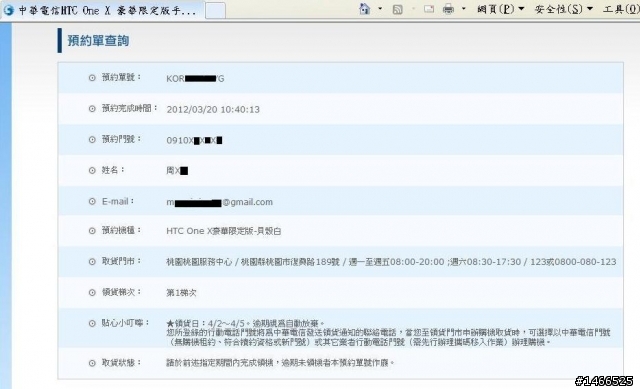
Task: Click the 桃園桃園服務中心 store address text
Action: pyautogui.click(x=391, y=262)
